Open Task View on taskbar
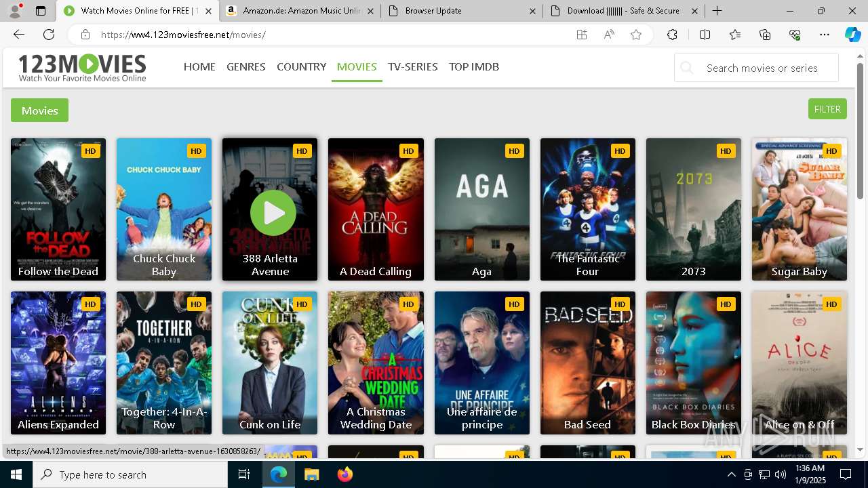Image resolution: width=868 pixels, height=488 pixels. [244, 474]
